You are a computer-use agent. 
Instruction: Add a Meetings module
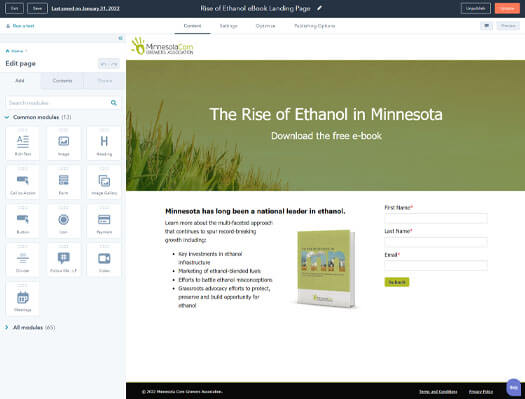coord(23,299)
